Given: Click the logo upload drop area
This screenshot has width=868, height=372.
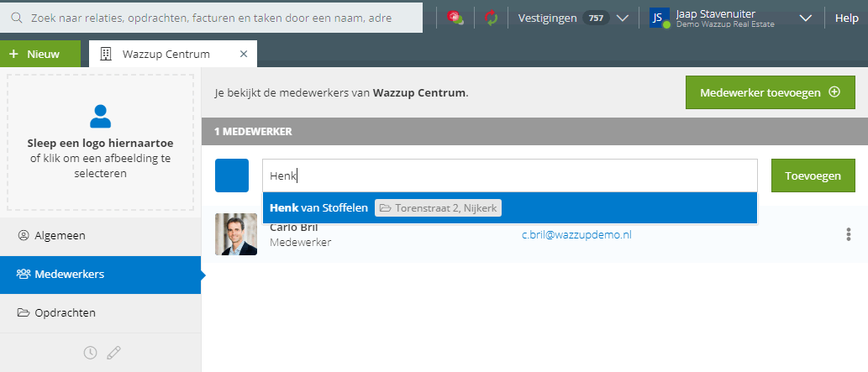Looking at the screenshot, I should (100, 142).
